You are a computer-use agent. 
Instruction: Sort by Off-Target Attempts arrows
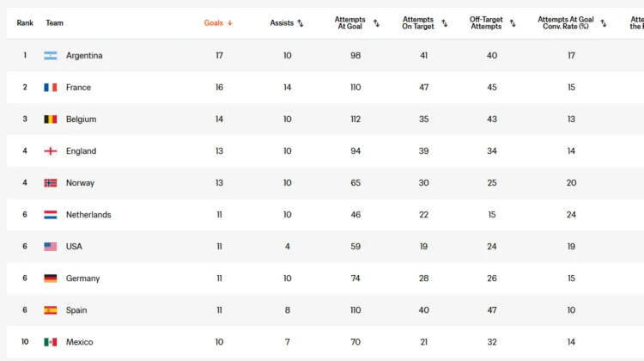[513, 23]
